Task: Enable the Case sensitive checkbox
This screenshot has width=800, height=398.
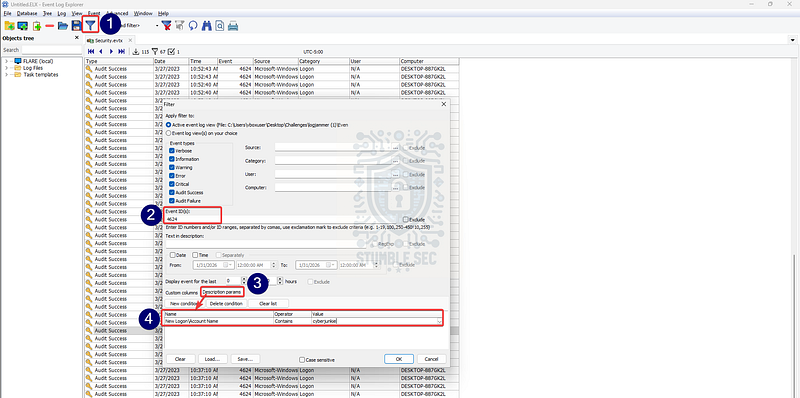Action: tap(302, 360)
